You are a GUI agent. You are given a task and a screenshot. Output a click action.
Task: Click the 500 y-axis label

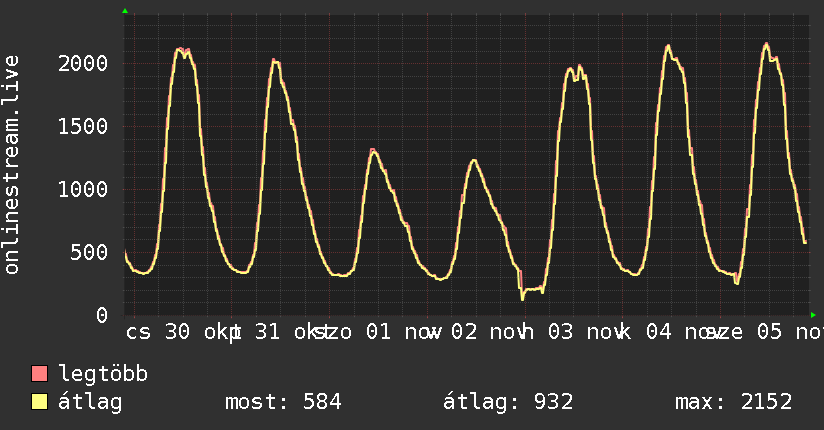click(89, 252)
